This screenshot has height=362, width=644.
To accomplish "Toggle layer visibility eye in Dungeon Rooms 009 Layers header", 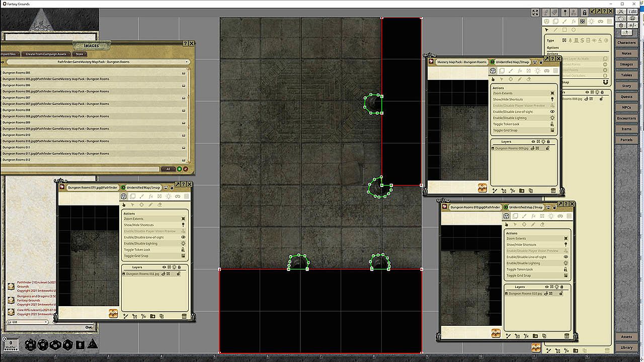I will tap(533, 142).
